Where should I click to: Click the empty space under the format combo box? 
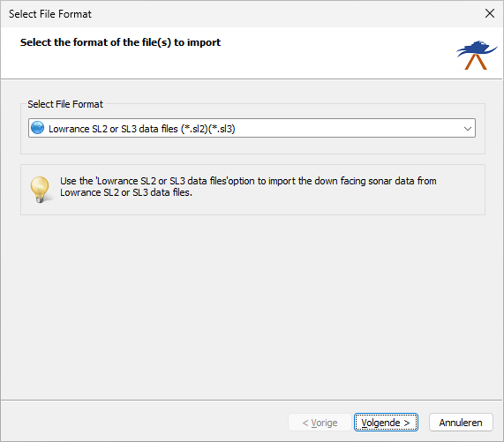[252, 146]
